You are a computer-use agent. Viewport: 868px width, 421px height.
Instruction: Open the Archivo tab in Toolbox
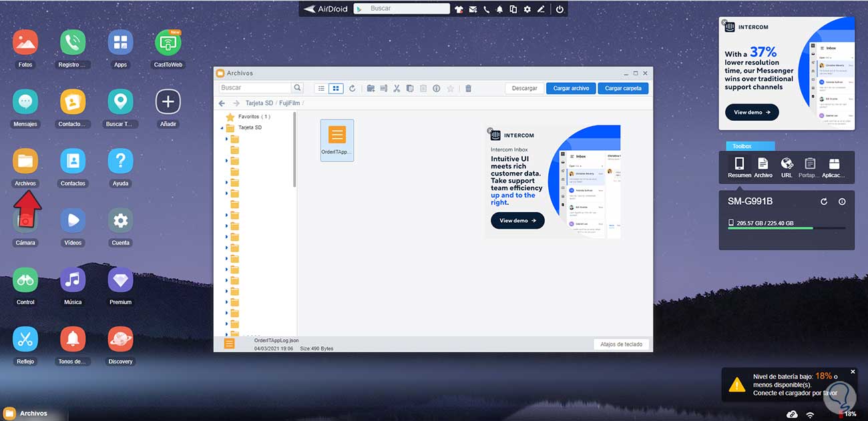pyautogui.click(x=763, y=167)
